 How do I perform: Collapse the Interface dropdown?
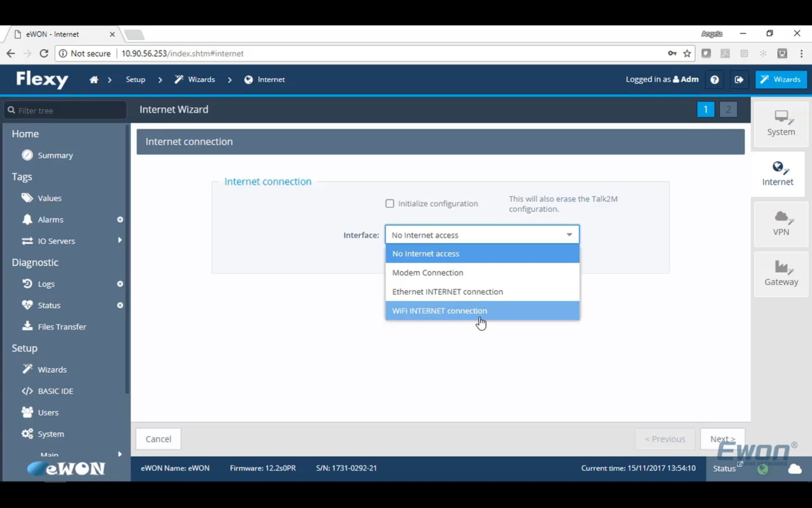[482, 235]
